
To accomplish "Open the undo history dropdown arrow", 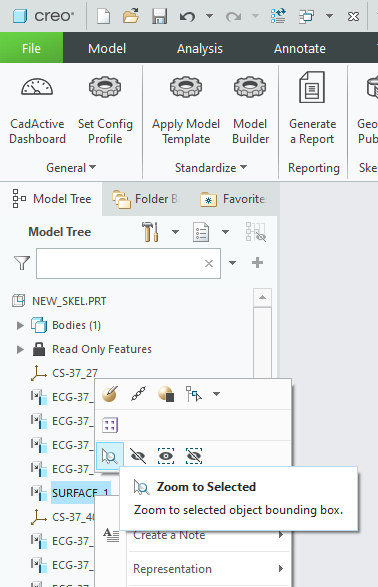I will (x=210, y=16).
